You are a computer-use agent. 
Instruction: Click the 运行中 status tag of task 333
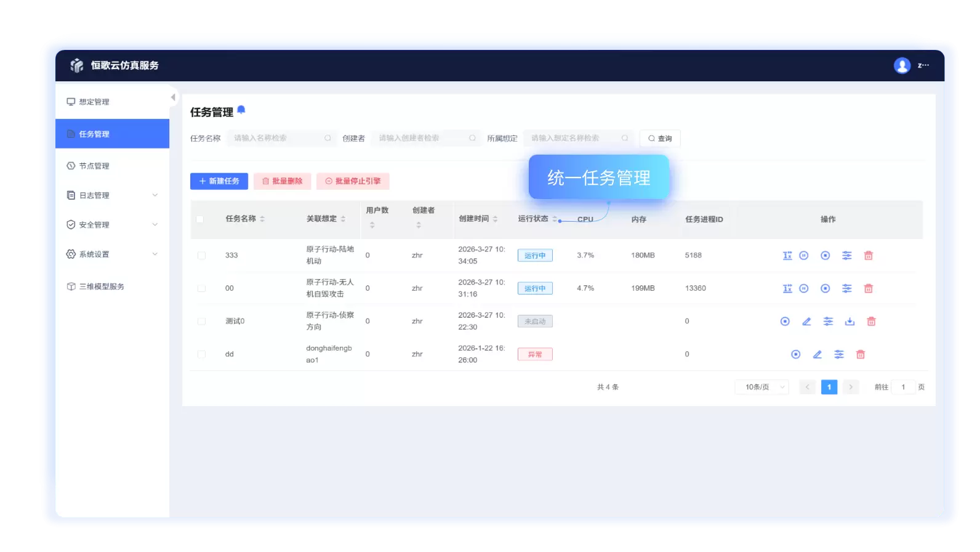[x=535, y=256]
